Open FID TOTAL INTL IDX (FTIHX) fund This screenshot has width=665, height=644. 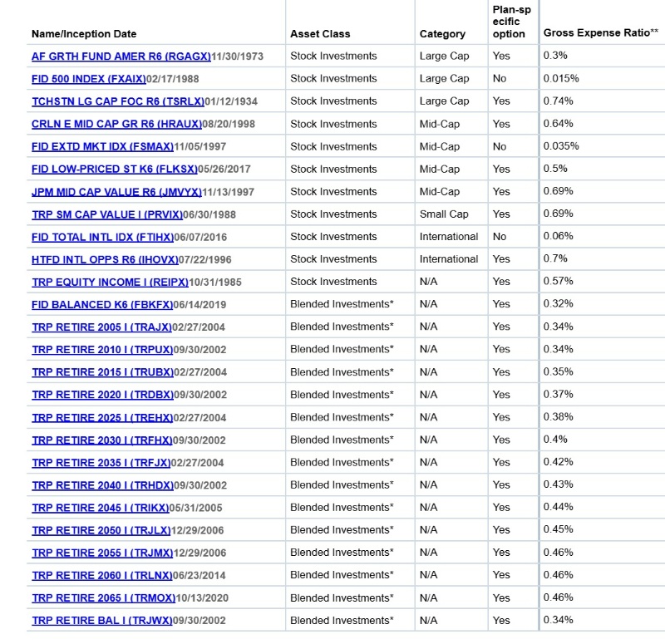[x=103, y=237]
